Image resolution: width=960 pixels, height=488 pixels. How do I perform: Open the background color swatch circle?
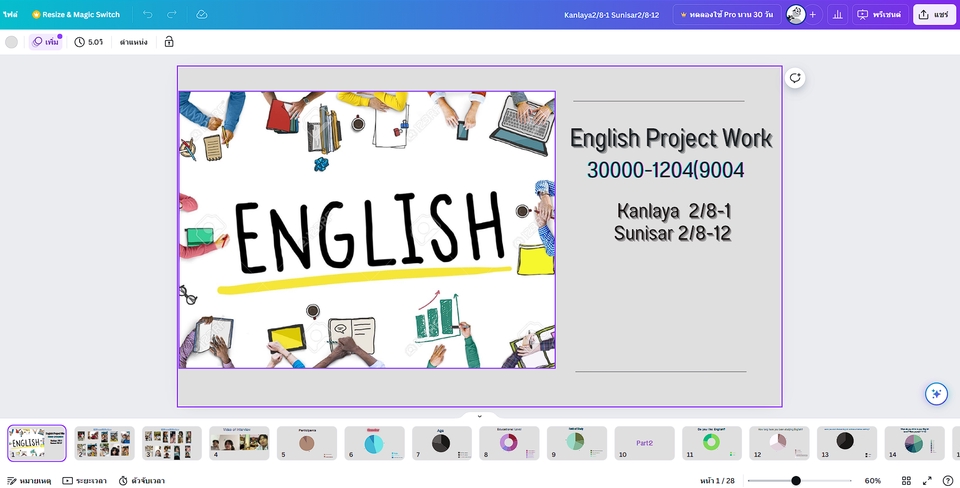click(11, 42)
